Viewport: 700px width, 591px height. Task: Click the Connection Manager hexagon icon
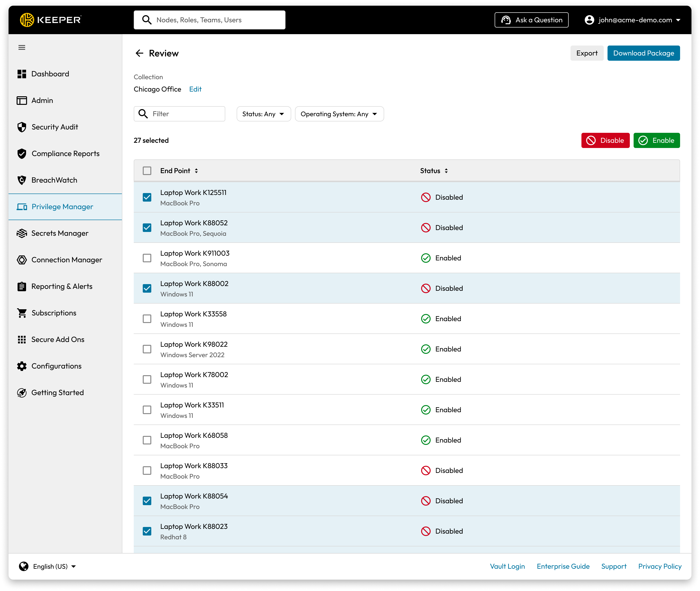click(x=22, y=260)
